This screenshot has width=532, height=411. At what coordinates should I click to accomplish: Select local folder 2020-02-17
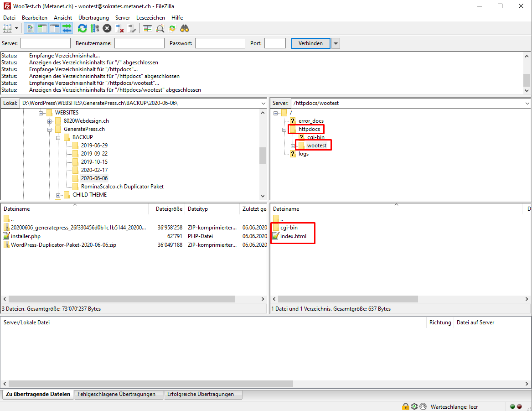(94, 170)
